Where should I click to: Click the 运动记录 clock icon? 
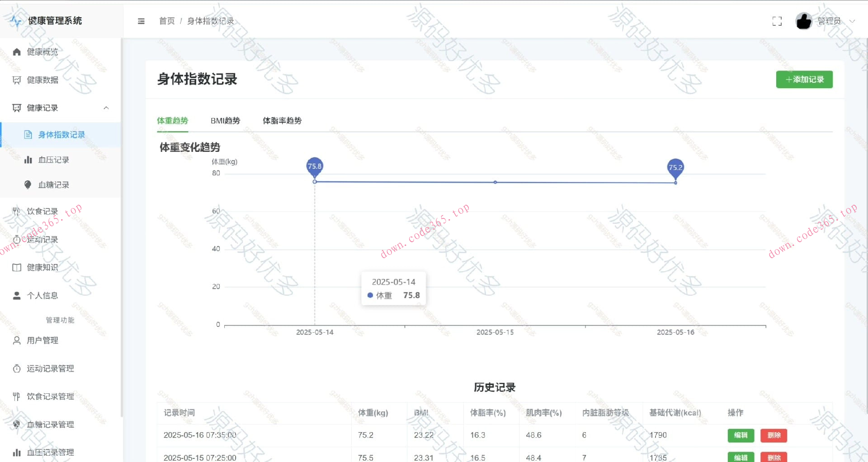point(16,239)
